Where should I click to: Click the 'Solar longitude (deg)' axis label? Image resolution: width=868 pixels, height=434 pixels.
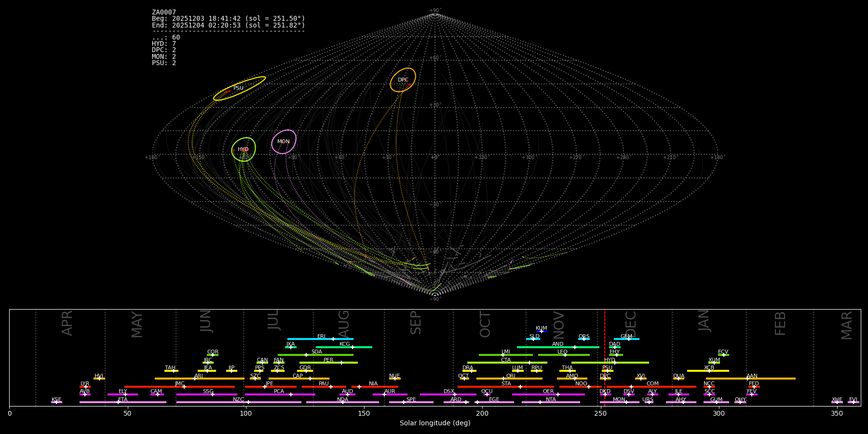pos(435,423)
